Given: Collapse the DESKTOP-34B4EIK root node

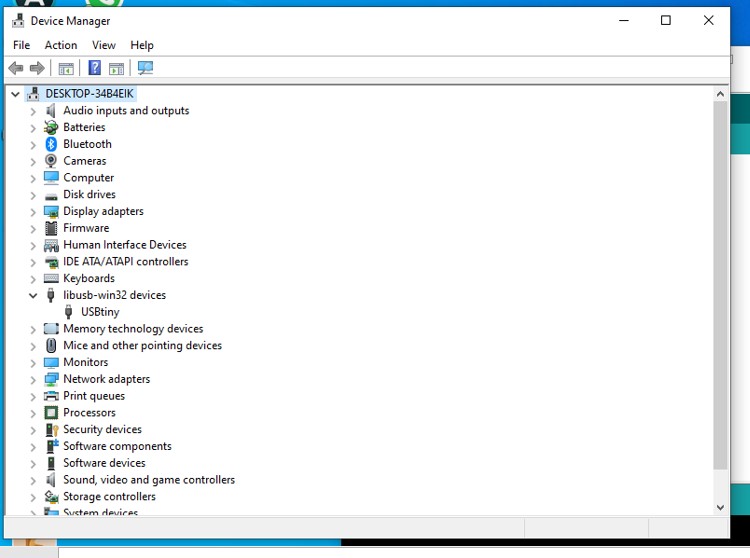Looking at the screenshot, I should click(x=15, y=94).
